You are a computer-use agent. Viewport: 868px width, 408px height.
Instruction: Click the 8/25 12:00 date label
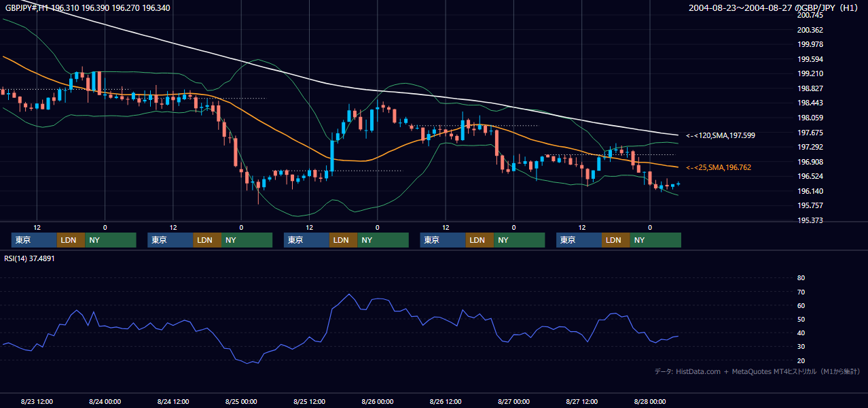[x=309, y=401]
